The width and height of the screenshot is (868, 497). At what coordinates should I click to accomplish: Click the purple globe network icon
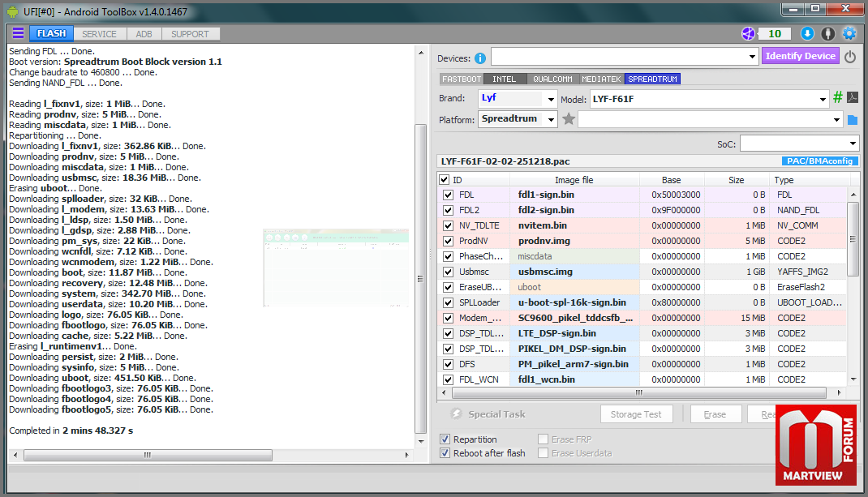coord(748,34)
